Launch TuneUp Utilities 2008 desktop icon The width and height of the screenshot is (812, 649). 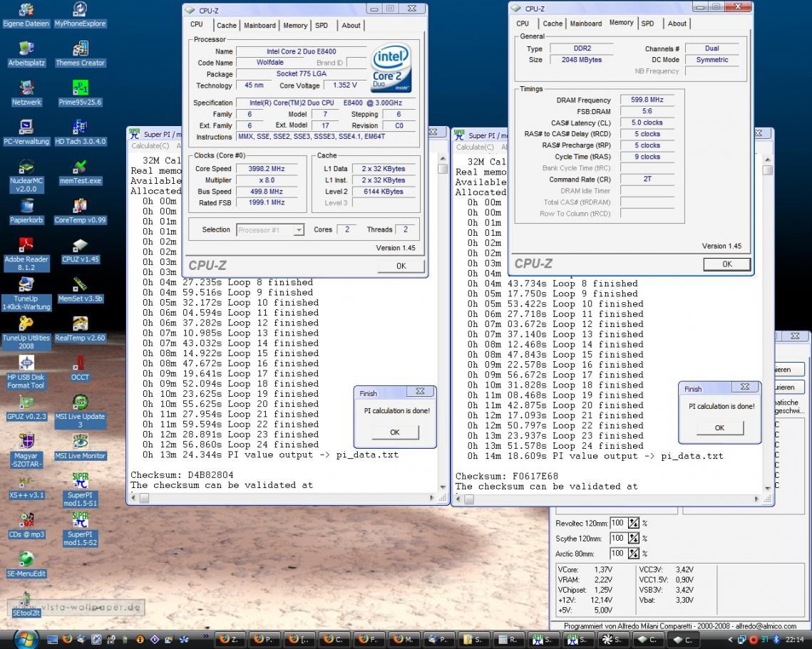(26, 333)
